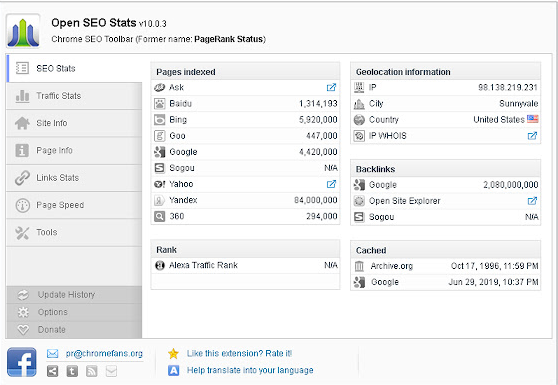The width and height of the screenshot is (558, 385).
Task: Click the Baidu paw icon
Action: pos(159,104)
